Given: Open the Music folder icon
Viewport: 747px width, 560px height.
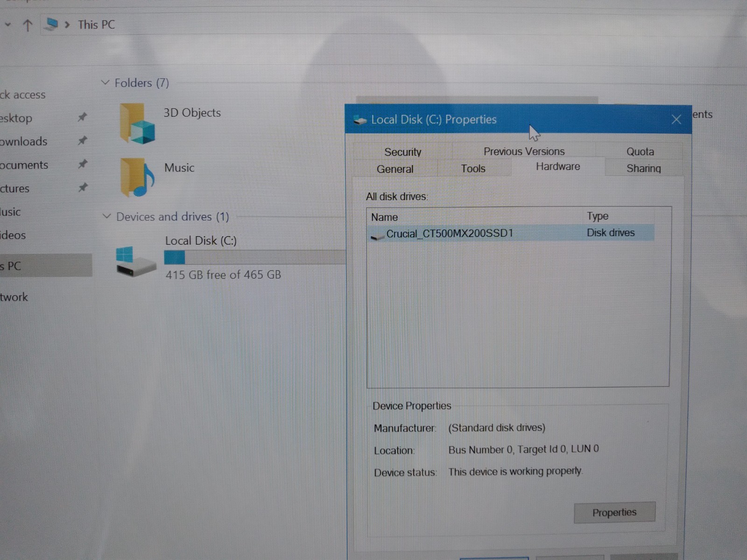Looking at the screenshot, I should point(137,177).
